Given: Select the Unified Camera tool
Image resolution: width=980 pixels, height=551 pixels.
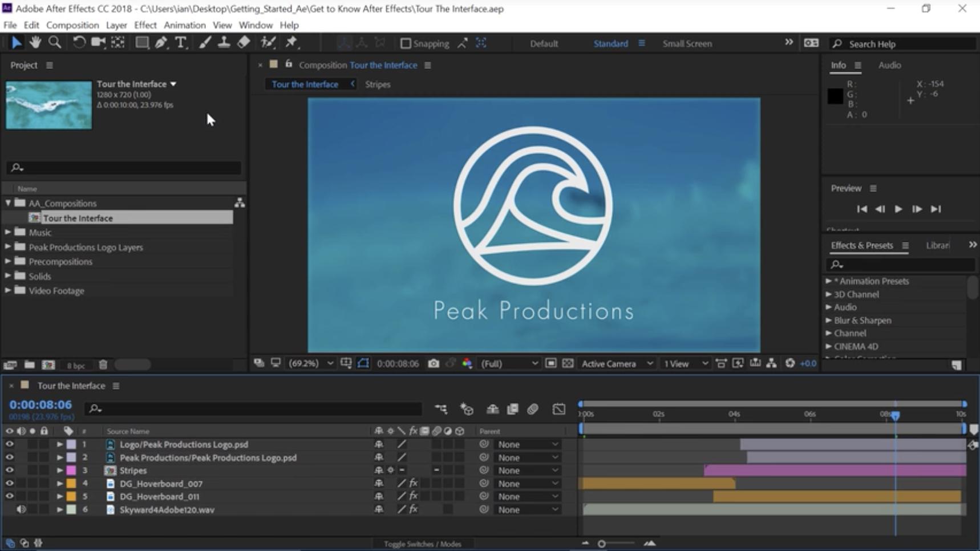Looking at the screenshot, I should 98,42.
